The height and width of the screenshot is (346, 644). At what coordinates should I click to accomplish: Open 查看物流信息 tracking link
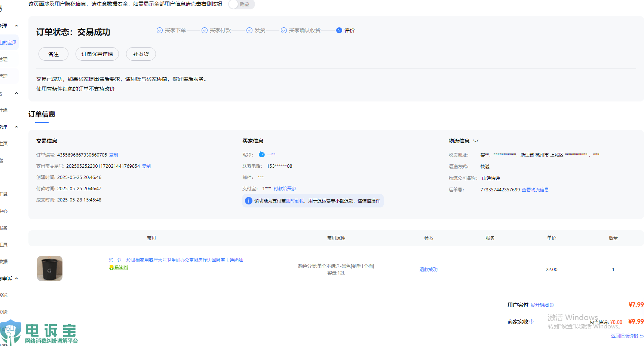[535, 190]
